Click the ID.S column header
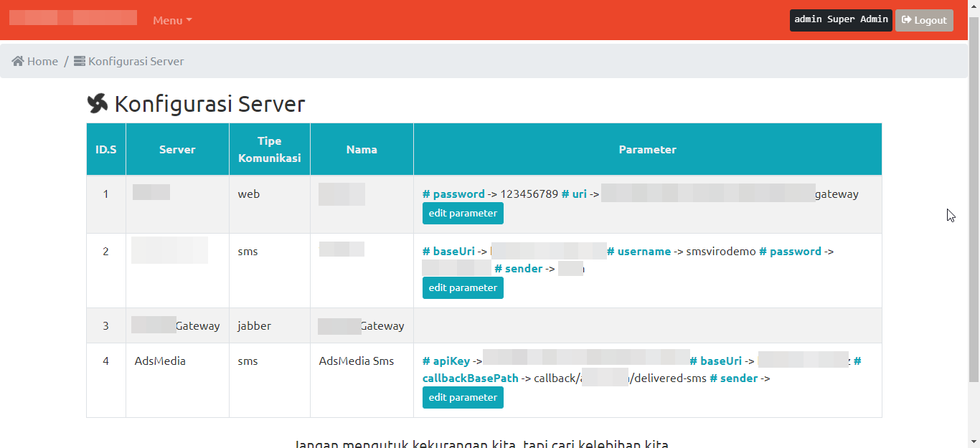This screenshot has width=980, height=448. [106, 150]
